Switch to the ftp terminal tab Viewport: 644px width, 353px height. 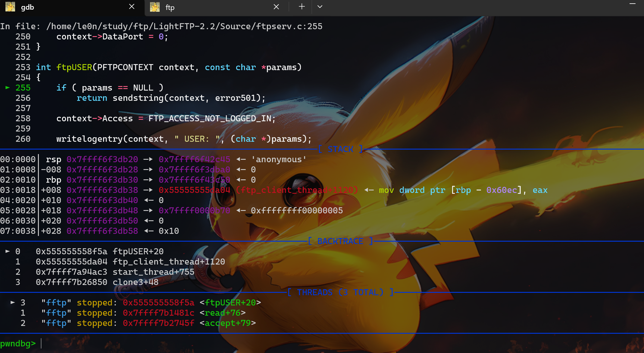coord(216,7)
